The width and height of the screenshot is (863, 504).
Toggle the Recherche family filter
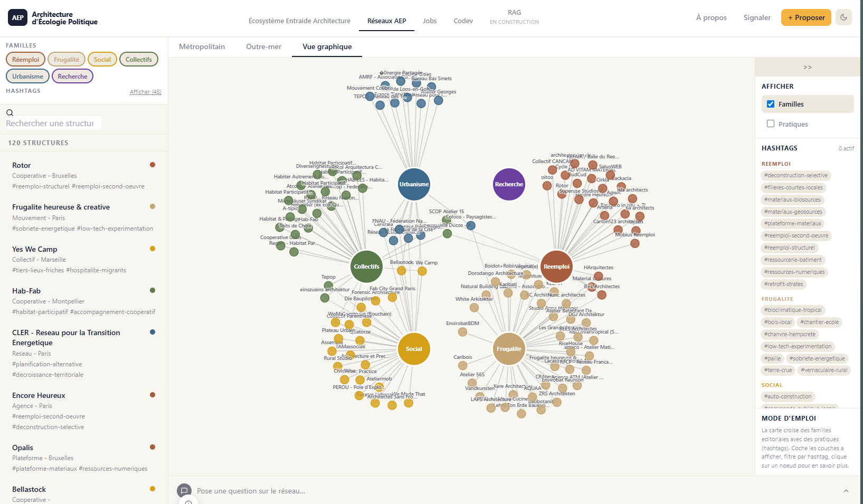click(x=72, y=77)
